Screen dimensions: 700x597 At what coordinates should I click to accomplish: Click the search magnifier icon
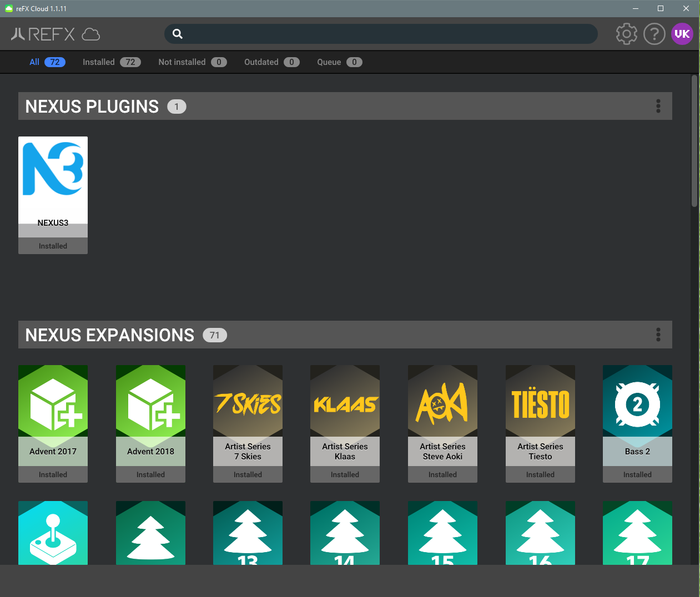tap(178, 34)
